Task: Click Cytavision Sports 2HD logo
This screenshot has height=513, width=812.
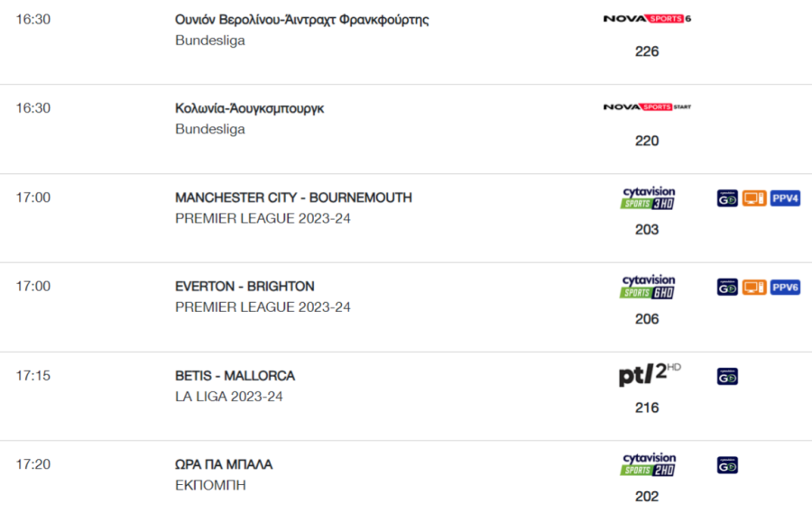Action: 647,464
